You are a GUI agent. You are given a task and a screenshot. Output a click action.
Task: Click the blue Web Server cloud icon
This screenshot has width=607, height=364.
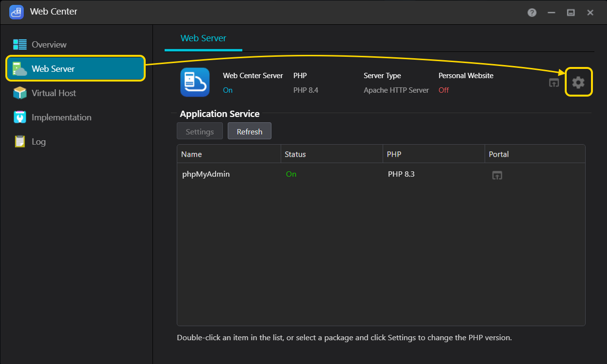pos(195,82)
